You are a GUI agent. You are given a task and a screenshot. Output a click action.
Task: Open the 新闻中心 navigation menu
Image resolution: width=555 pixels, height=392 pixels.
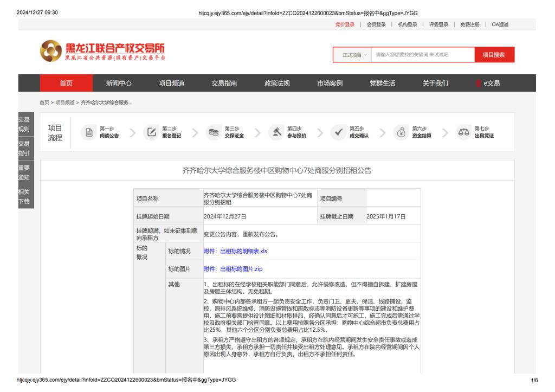119,83
